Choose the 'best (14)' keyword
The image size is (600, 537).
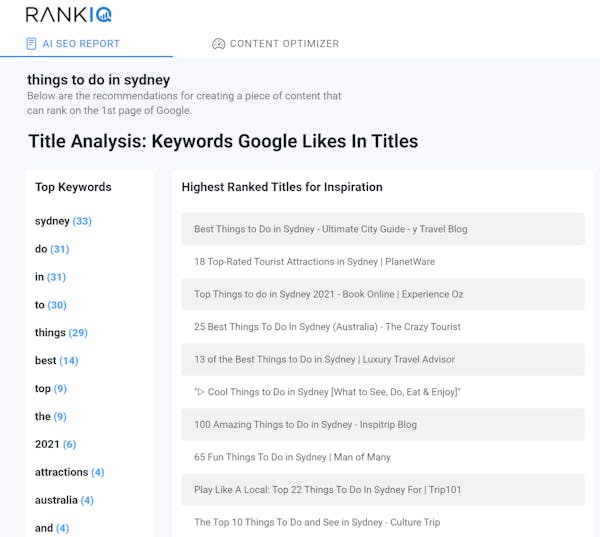coord(56,360)
